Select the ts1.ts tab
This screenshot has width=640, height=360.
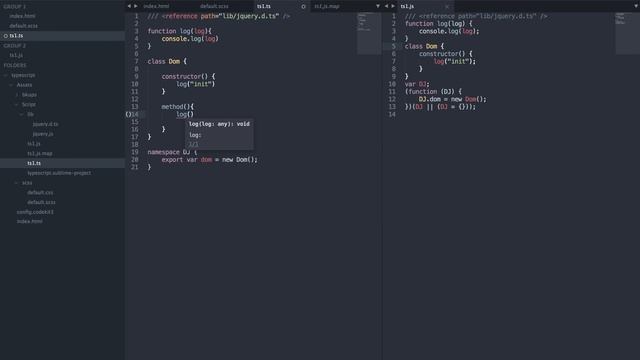pos(264,6)
